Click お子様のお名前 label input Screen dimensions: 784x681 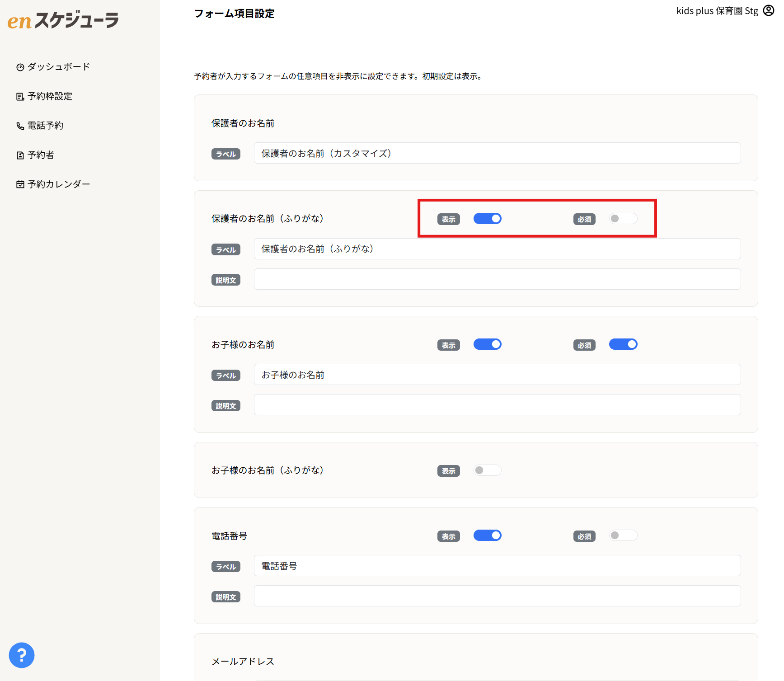coord(497,374)
